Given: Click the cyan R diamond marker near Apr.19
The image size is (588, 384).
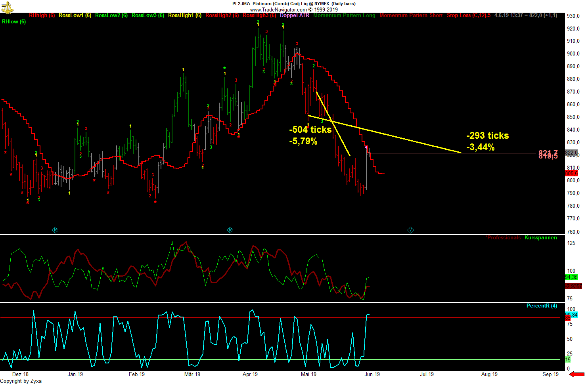Looking at the screenshot, I should [230, 230].
